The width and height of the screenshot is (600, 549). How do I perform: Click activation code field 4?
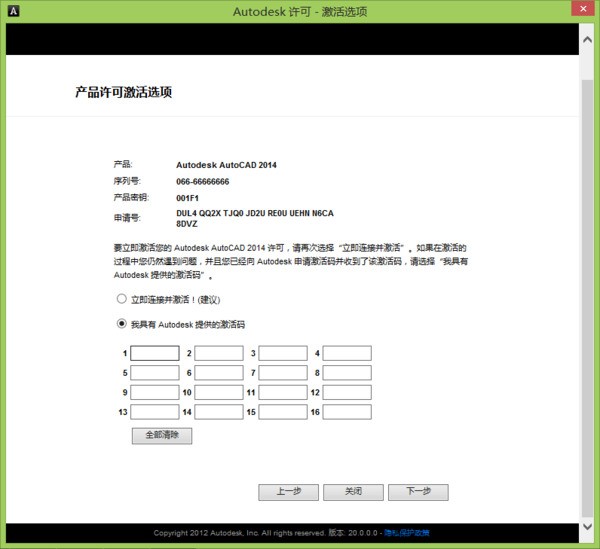(x=347, y=353)
